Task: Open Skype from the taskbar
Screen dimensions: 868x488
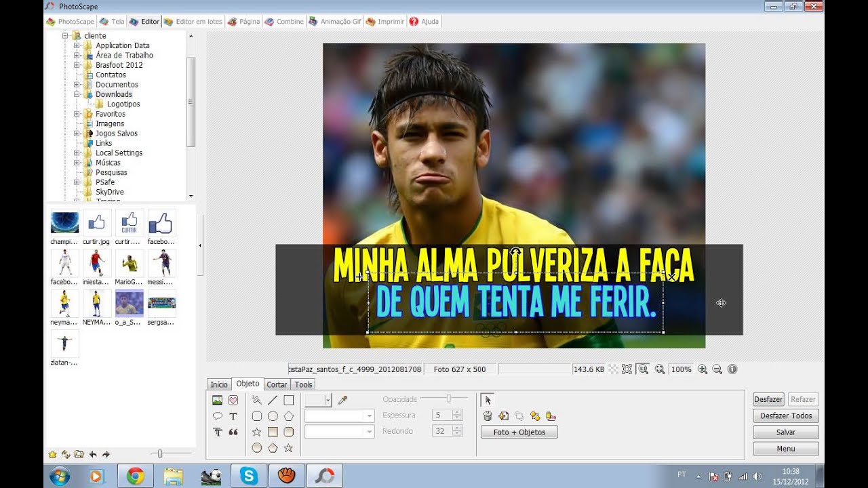Action: point(249,476)
